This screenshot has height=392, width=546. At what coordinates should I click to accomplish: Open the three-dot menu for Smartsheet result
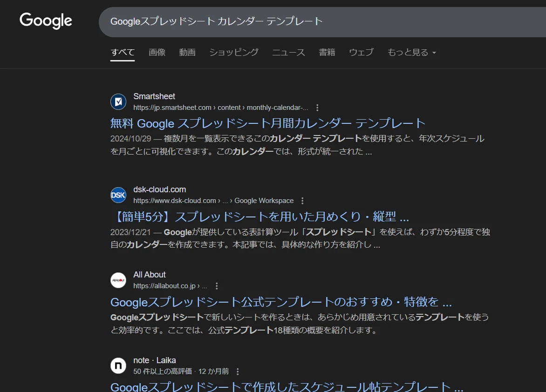click(x=317, y=108)
